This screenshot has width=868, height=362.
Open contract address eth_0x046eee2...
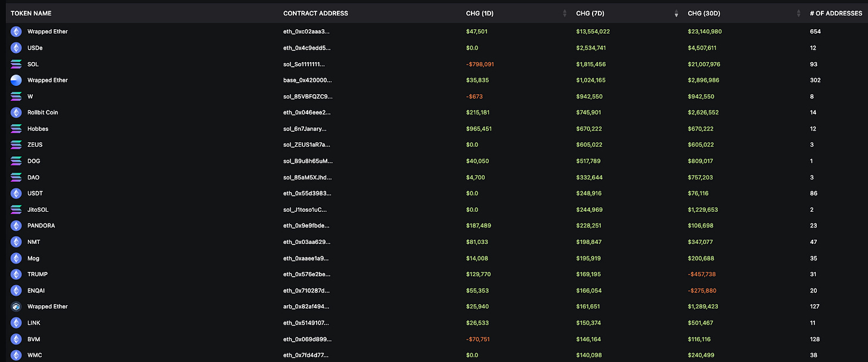[306, 112]
